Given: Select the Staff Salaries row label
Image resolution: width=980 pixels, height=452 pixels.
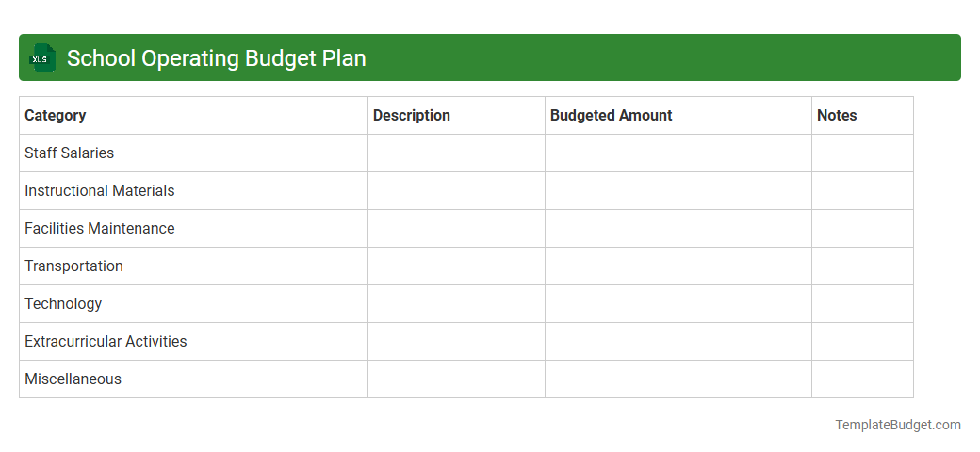Looking at the screenshot, I should click(70, 153).
